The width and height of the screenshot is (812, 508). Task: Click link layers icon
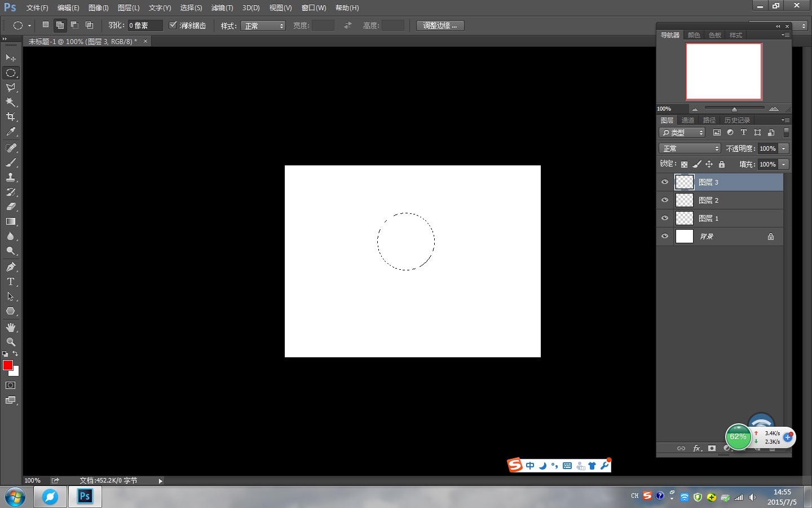coord(681,448)
